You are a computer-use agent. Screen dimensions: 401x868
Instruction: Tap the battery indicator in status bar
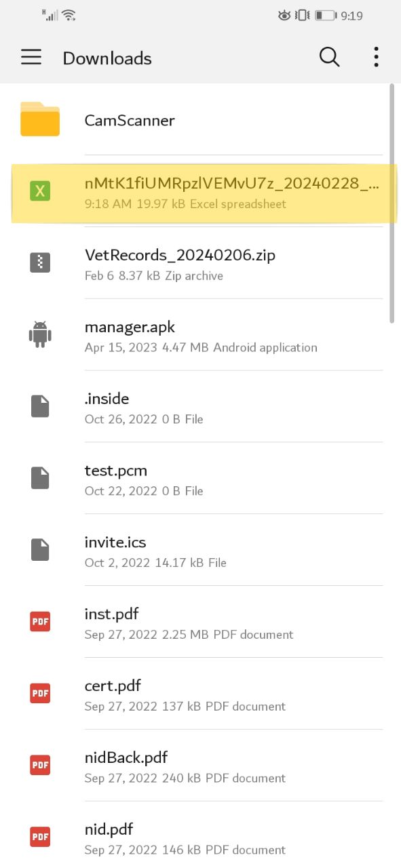[x=326, y=15]
